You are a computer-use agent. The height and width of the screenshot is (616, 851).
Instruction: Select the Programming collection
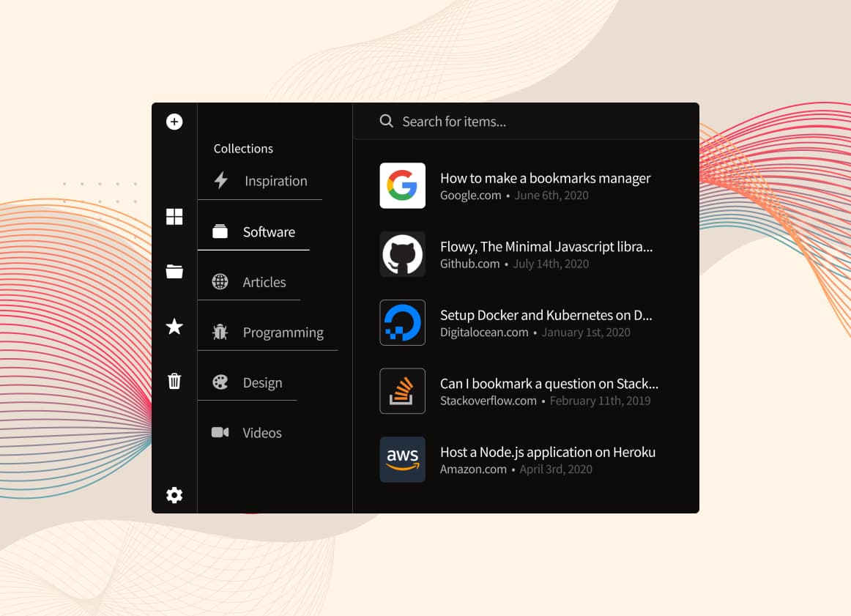(267, 332)
